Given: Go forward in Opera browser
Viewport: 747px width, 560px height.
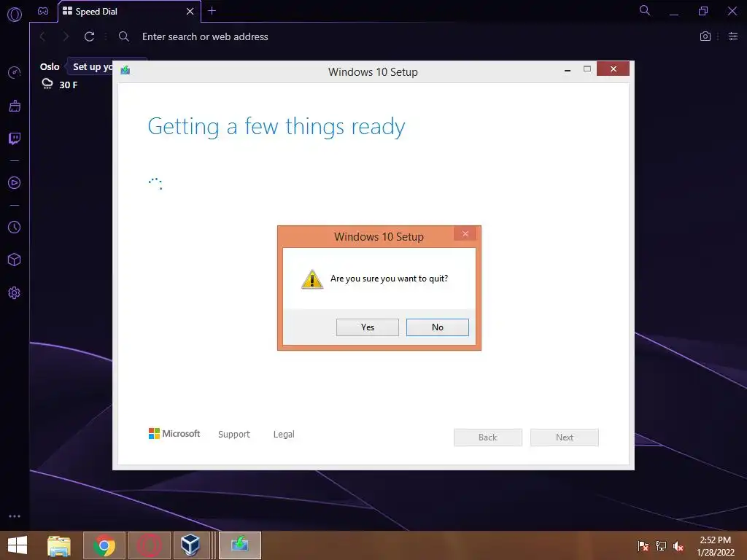Looking at the screenshot, I should (x=66, y=36).
